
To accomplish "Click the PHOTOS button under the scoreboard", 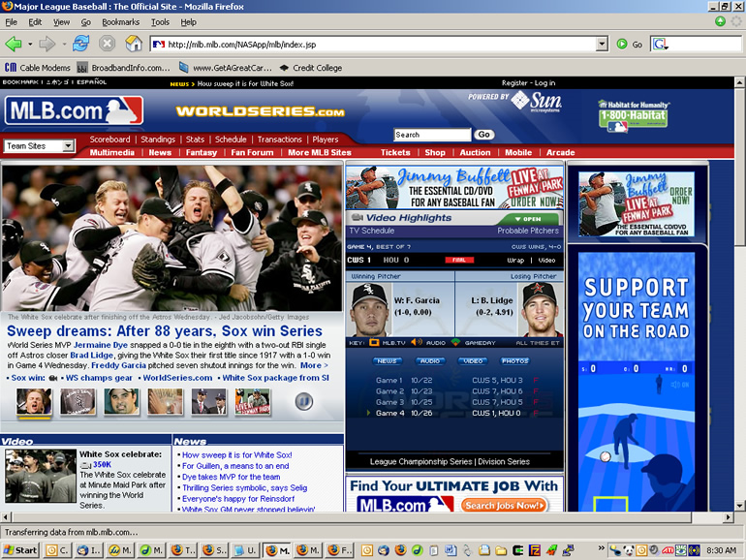I will pos(514,361).
